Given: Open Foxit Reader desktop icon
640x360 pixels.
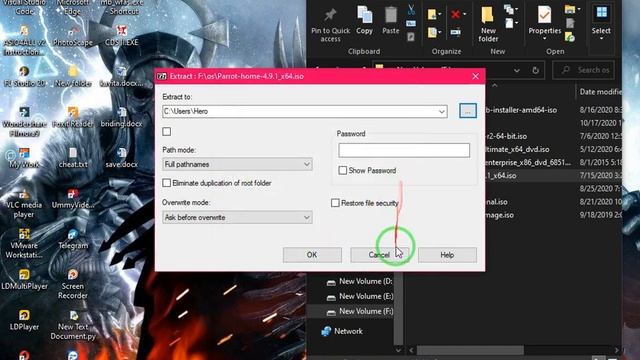Looking at the screenshot, I should click(x=73, y=117).
